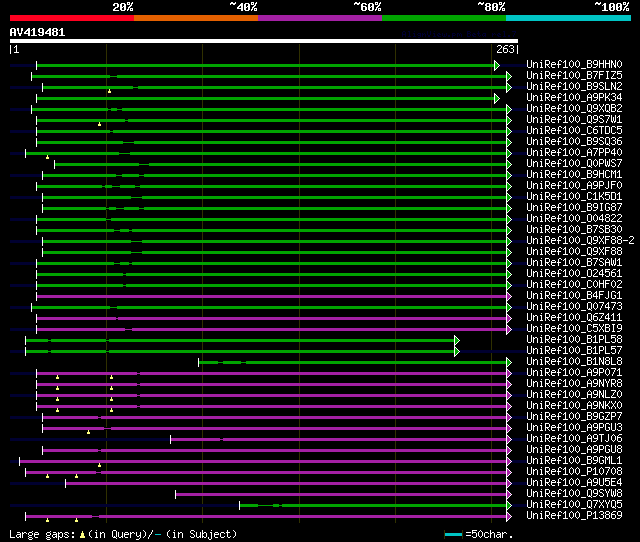Click the arrowhead ending the P13869 alignment
This screenshot has width=640, height=542.
(508, 516)
